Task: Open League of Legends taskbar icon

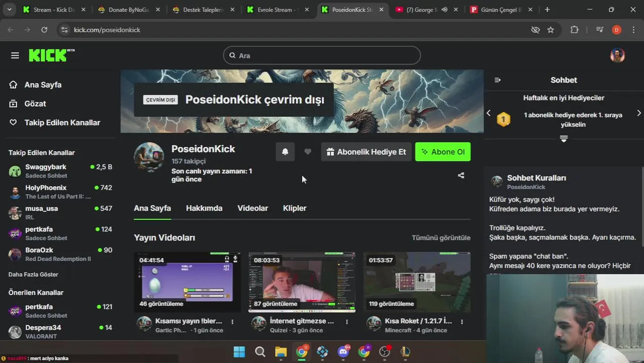Action: [406, 351]
